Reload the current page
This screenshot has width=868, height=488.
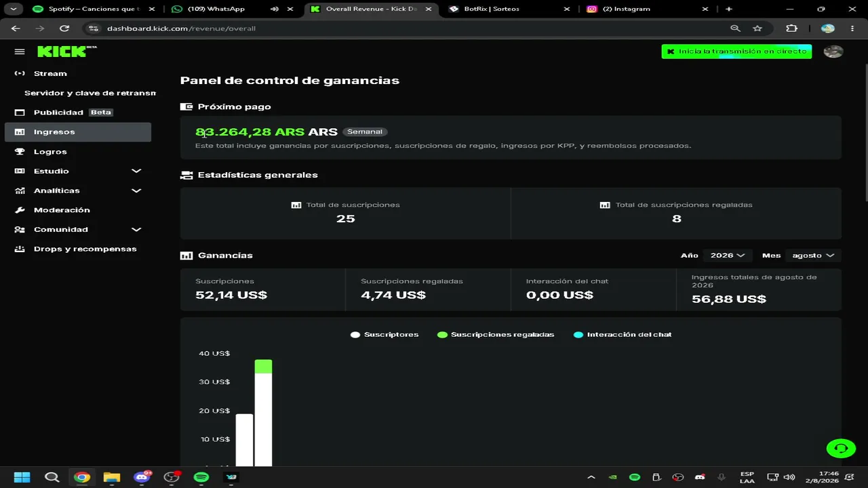(x=64, y=28)
